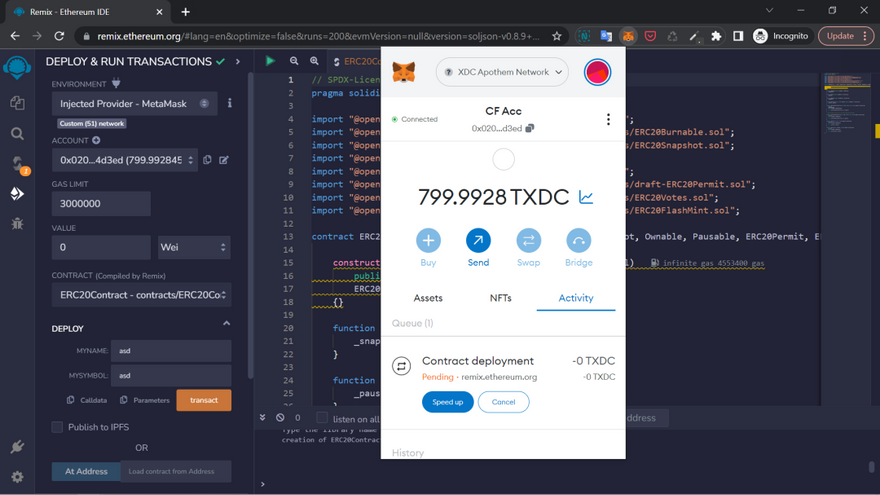Collapse the Deploy section chevron

pyautogui.click(x=226, y=324)
